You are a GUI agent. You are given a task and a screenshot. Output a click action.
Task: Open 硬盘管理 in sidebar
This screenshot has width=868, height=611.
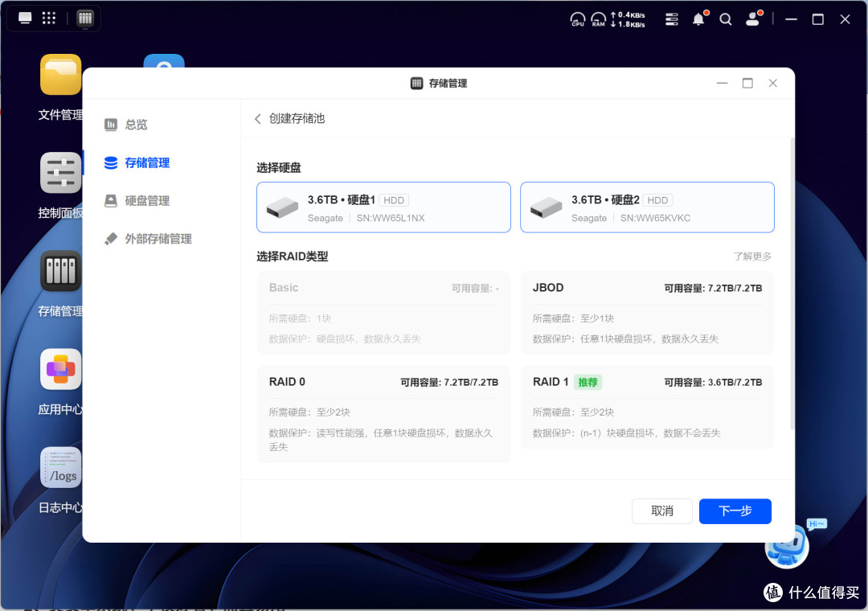coord(137,200)
